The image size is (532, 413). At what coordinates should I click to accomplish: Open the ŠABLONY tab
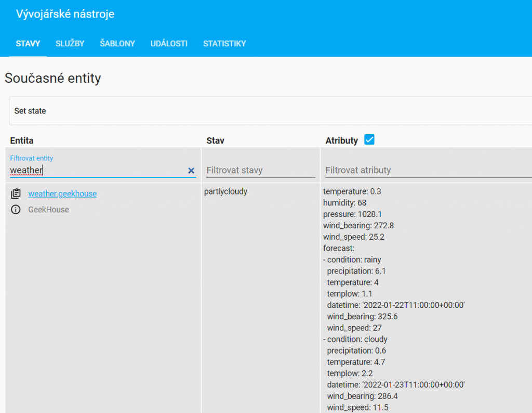tap(117, 44)
